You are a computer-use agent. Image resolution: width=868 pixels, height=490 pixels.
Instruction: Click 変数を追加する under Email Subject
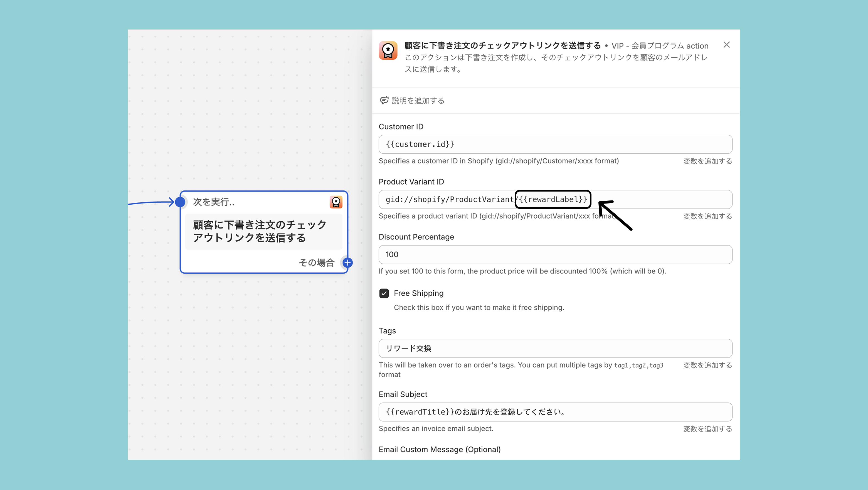coord(707,429)
